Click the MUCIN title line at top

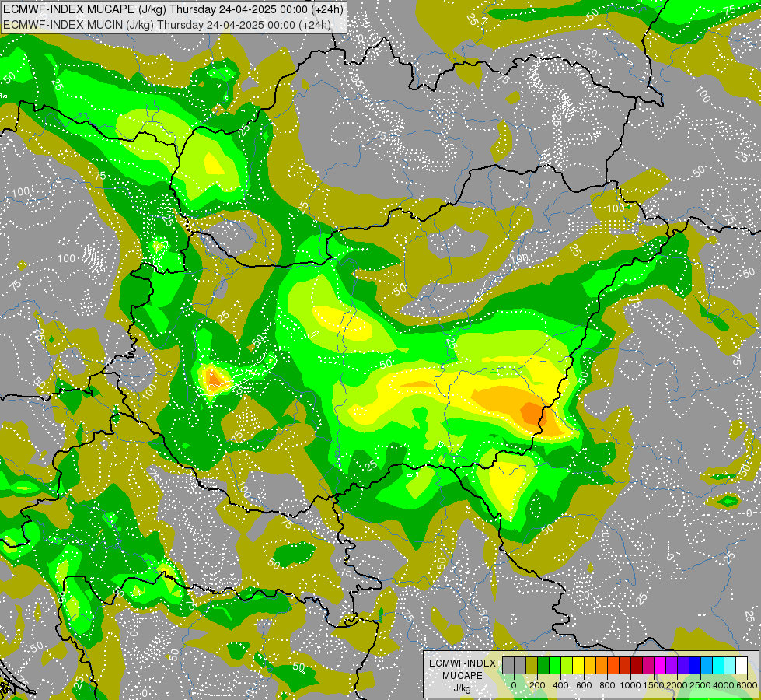(x=167, y=24)
